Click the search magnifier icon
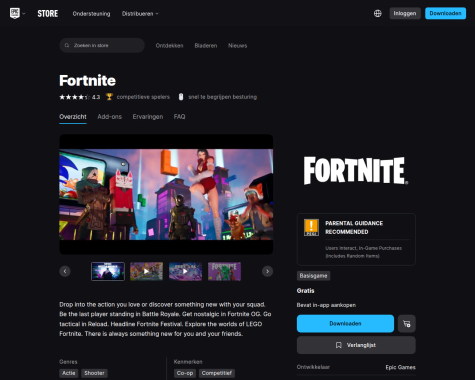 (x=67, y=45)
